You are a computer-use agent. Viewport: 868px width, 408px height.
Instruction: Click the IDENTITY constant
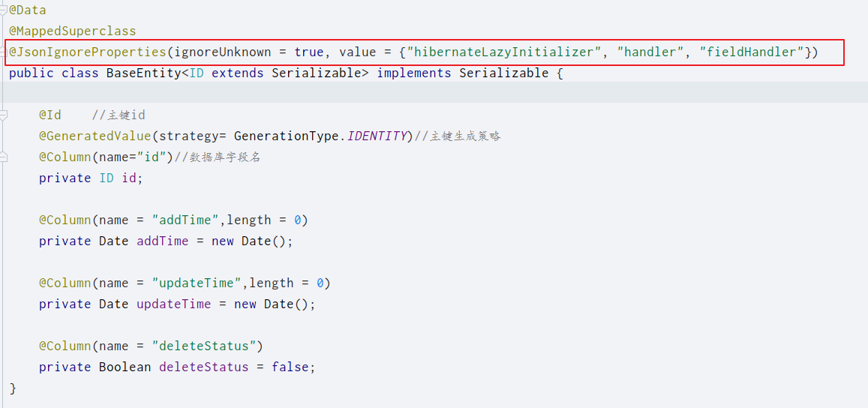(x=377, y=136)
